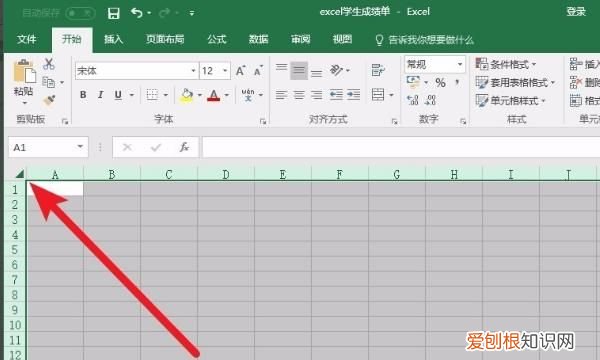600x360 pixels.
Task: Click the Decrease Font Size icon
Action: pyautogui.click(x=259, y=70)
